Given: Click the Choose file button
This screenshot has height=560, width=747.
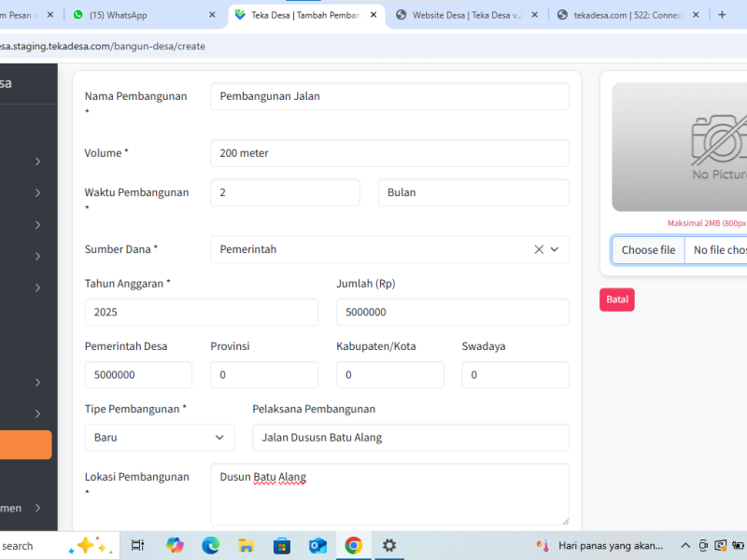Looking at the screenshot, I should (x=648, y=250).
